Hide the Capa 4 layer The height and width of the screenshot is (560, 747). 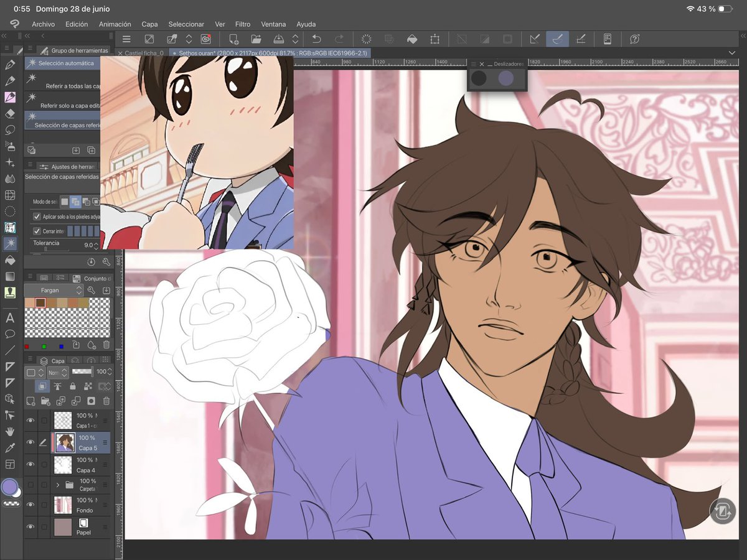30,464
